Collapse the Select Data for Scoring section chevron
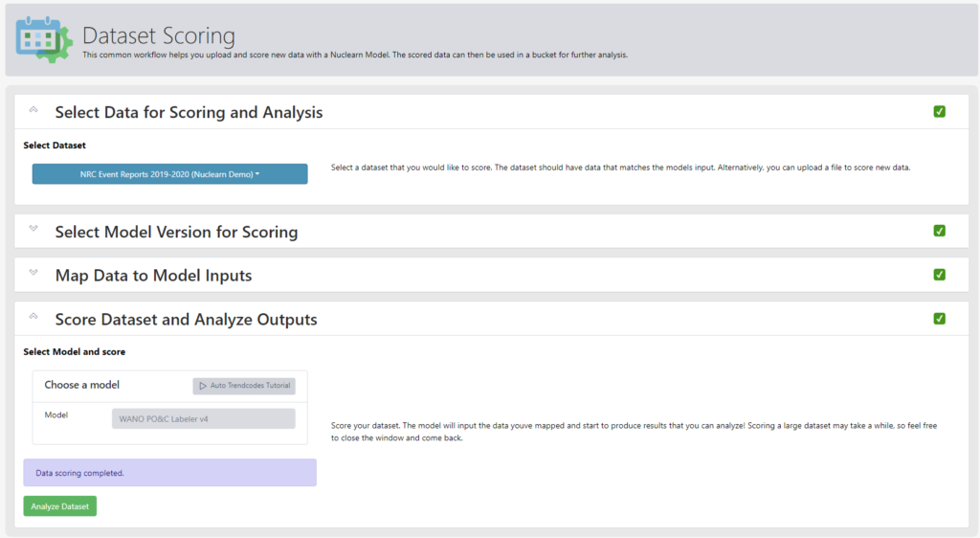The height and width of the screenshot is (538, 980). click(33, 110)
